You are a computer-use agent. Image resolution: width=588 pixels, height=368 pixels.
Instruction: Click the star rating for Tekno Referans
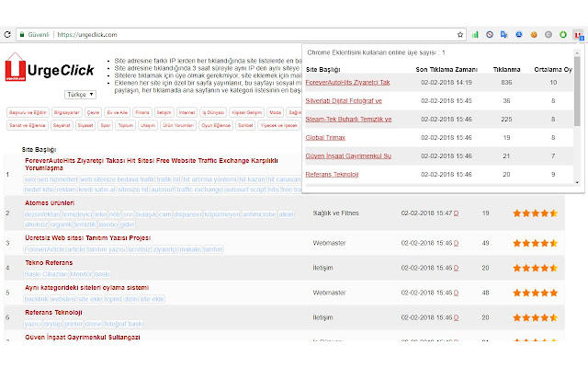point(535,268)
